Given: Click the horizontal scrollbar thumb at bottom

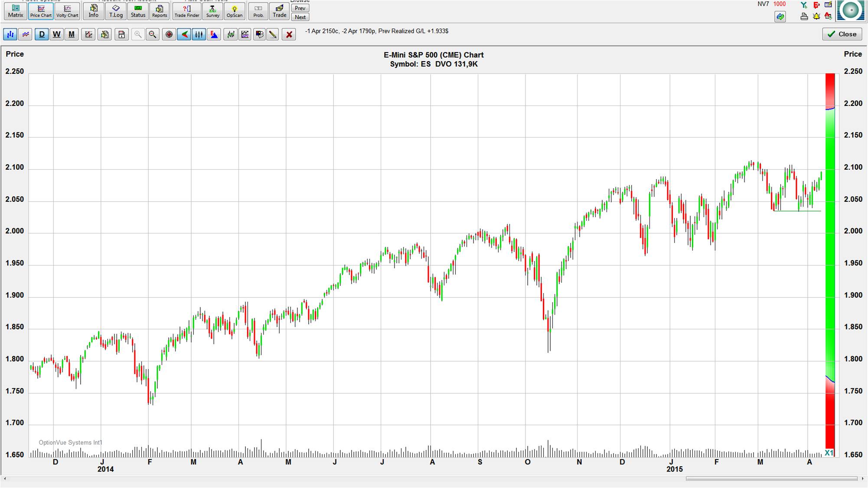Looking at the screenshot, I should pos(771,479).
